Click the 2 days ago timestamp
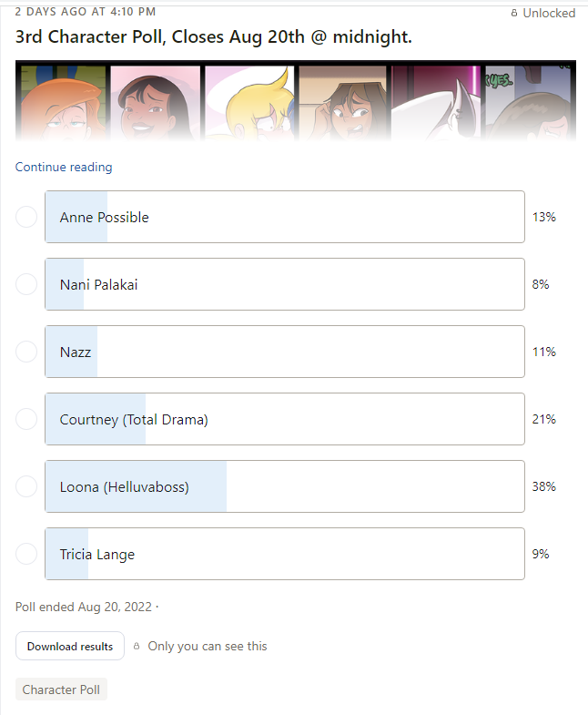 point(86,12)
